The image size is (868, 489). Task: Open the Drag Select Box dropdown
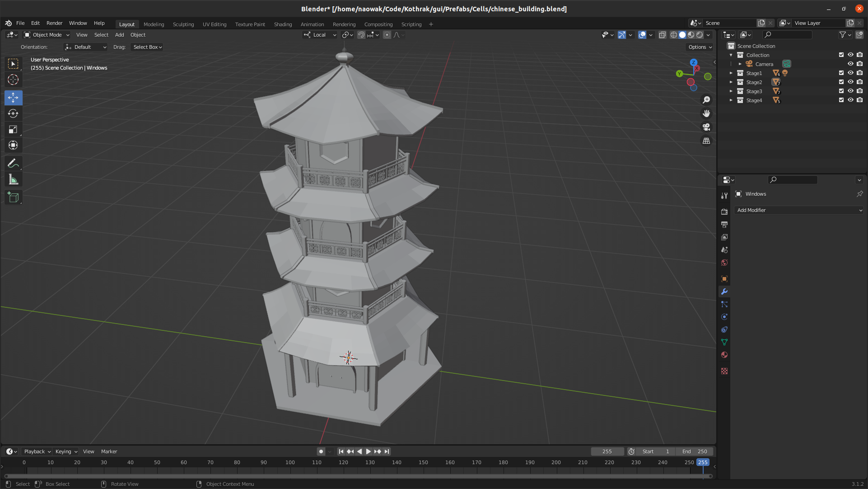click(147, 47)
